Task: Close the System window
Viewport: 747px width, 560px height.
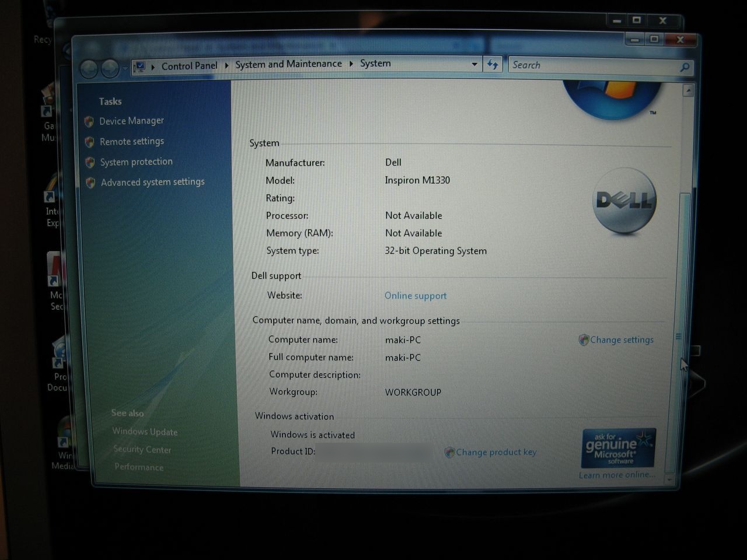Action: pos(680,39)
